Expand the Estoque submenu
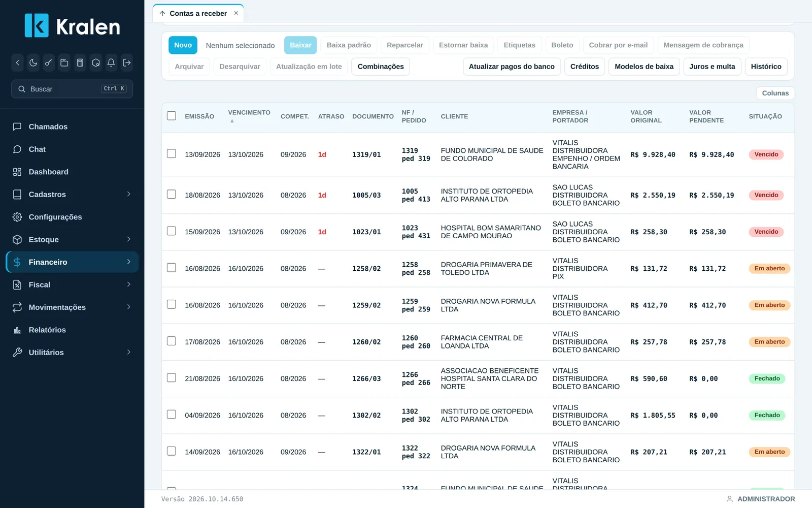Viewport: 812px width, 508px height. click(72, 239)
